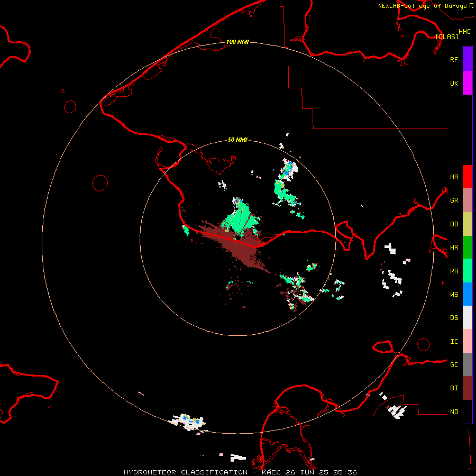The width and height of the screenshot is (476, 476).
Task: Click the NEXLAB-College of DuPage credit
Action: point(425,6)
